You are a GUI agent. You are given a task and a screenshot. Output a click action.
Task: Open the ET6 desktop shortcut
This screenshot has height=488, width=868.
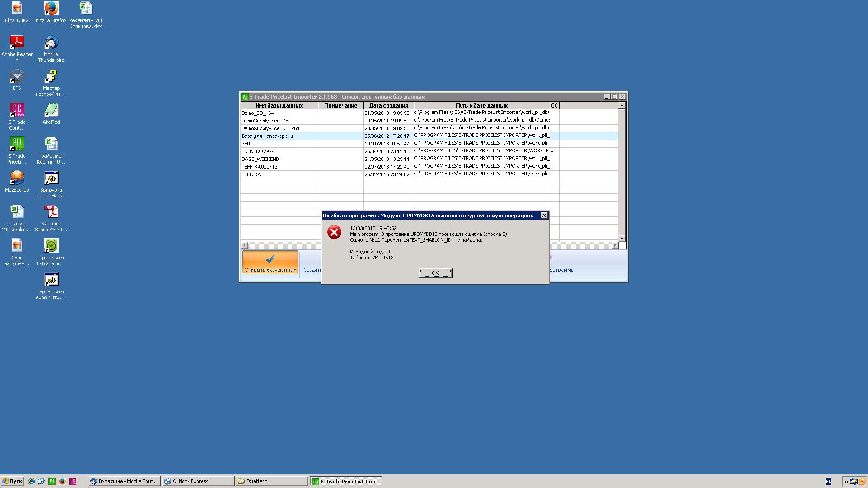[x=17, y=80]
